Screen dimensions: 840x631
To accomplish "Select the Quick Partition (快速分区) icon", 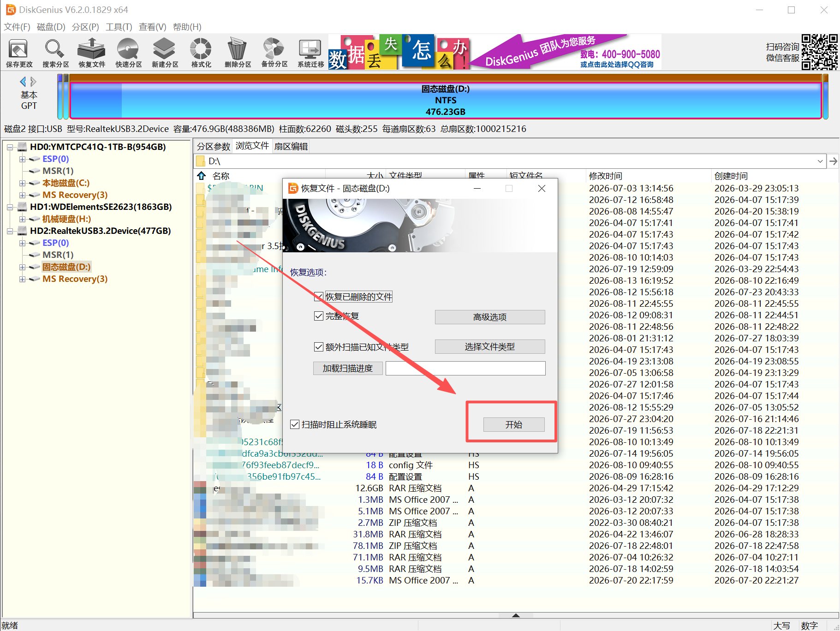I will [128, 53].
